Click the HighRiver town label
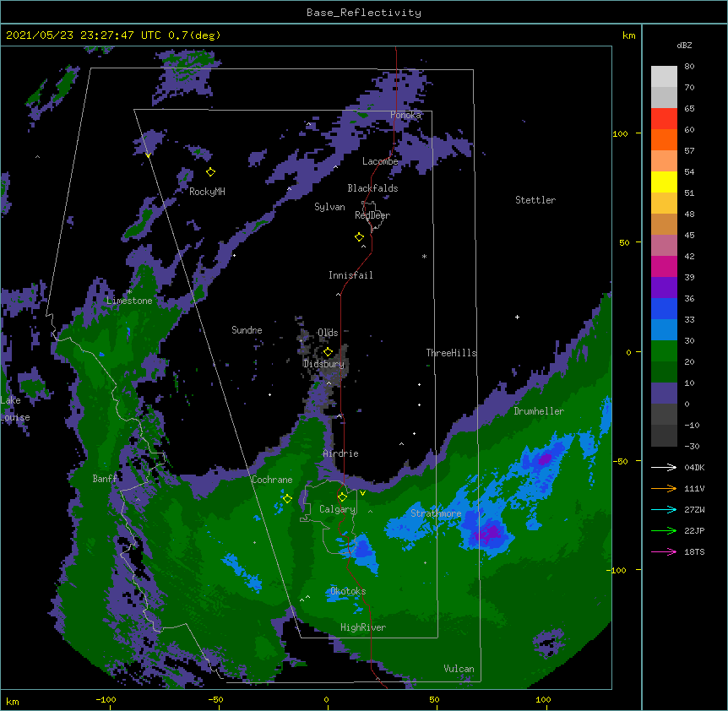This screenshot has width=728, height=711. [x=363, y=627]
